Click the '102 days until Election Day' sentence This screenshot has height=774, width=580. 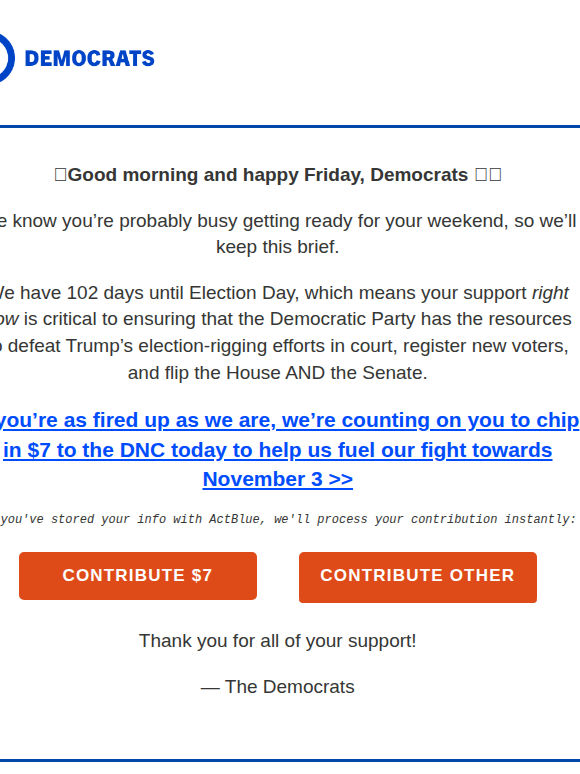click(284, 293)
